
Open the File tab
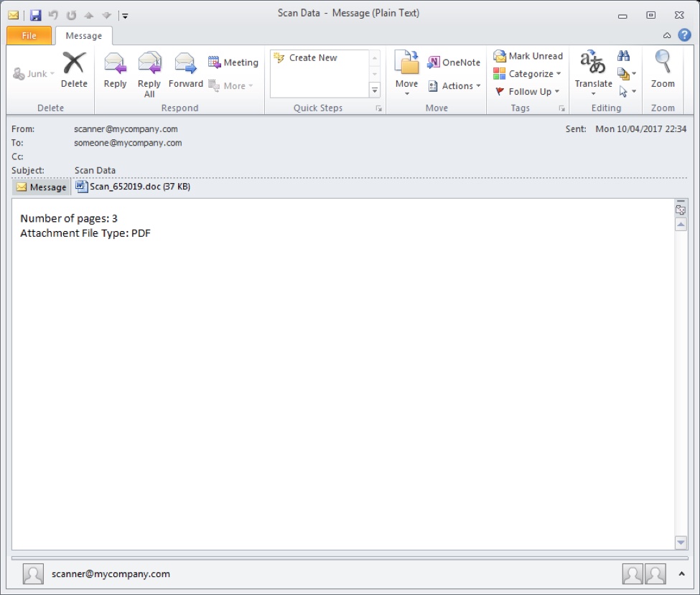[x=29, y=36]
